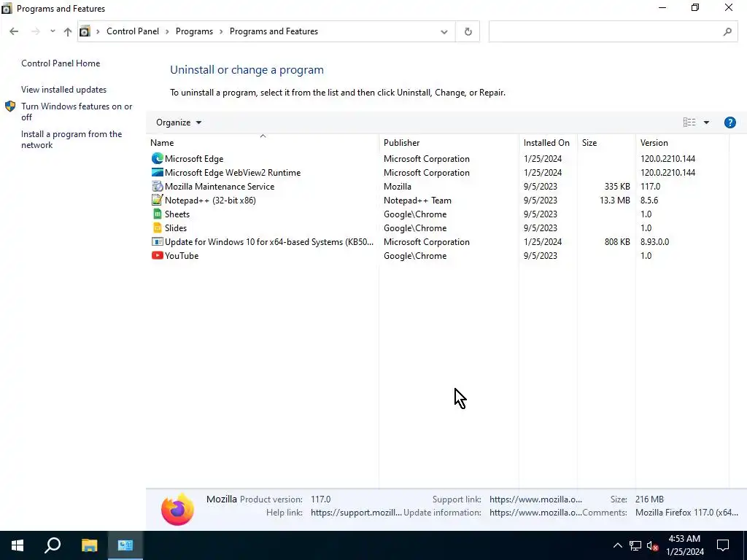747x560 pixels.
Task: Open the view options dropdown arrow
Action: pyautogui.click(x=706, y=122)
